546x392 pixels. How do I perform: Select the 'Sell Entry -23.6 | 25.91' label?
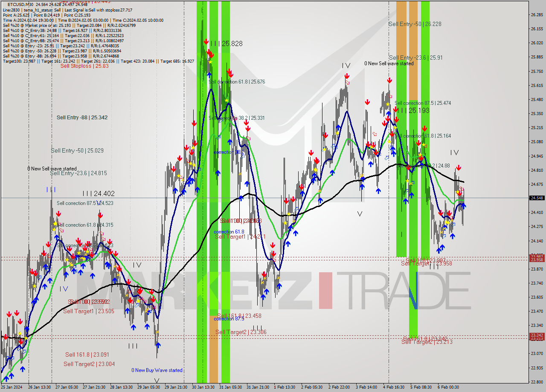415,58
